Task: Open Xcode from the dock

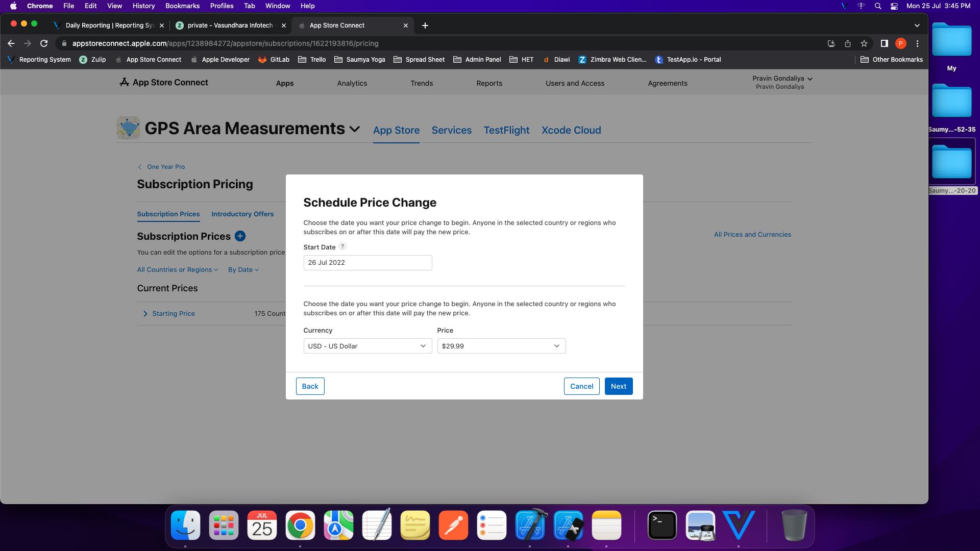Action: [530, 525]
